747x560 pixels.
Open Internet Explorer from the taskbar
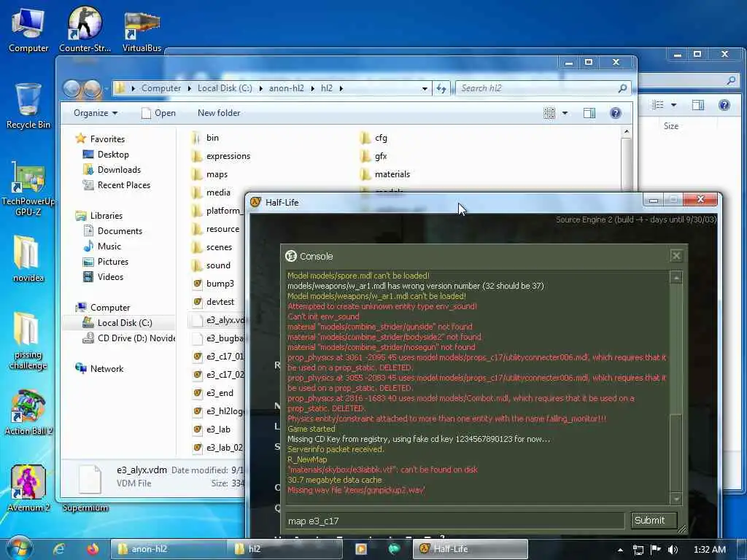point(59,549)
